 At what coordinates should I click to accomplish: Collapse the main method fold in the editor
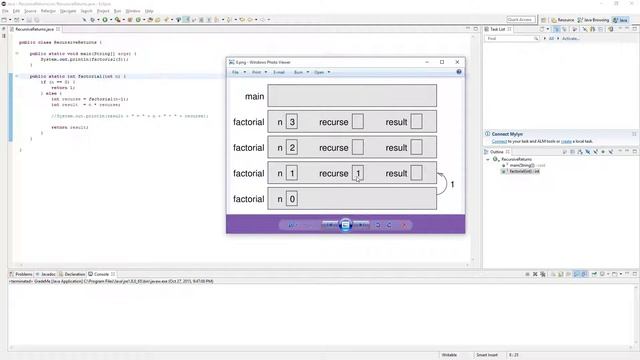[x=17, y=53]
